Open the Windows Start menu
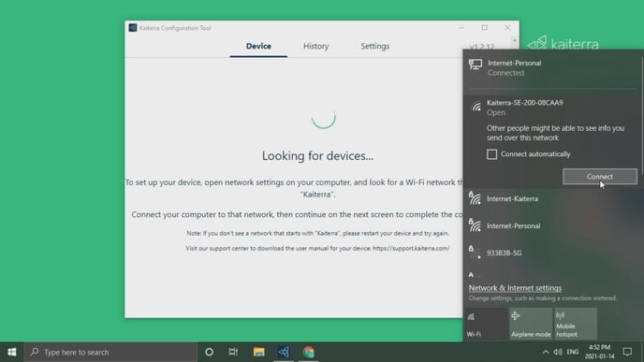This screenshot has width=644, height=362. pyautogui.click(x=12, y=352)
